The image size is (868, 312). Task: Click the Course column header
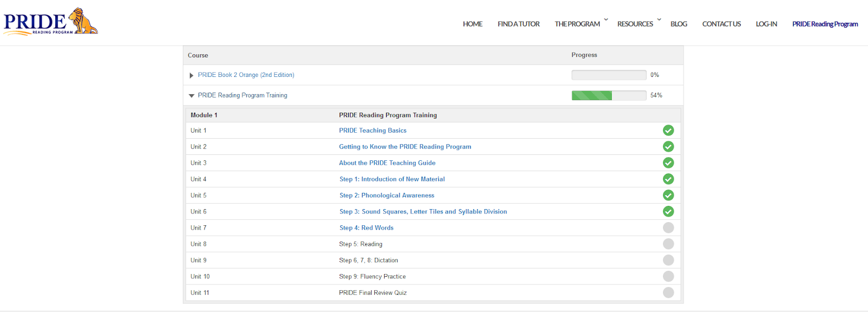coord(198,55)
